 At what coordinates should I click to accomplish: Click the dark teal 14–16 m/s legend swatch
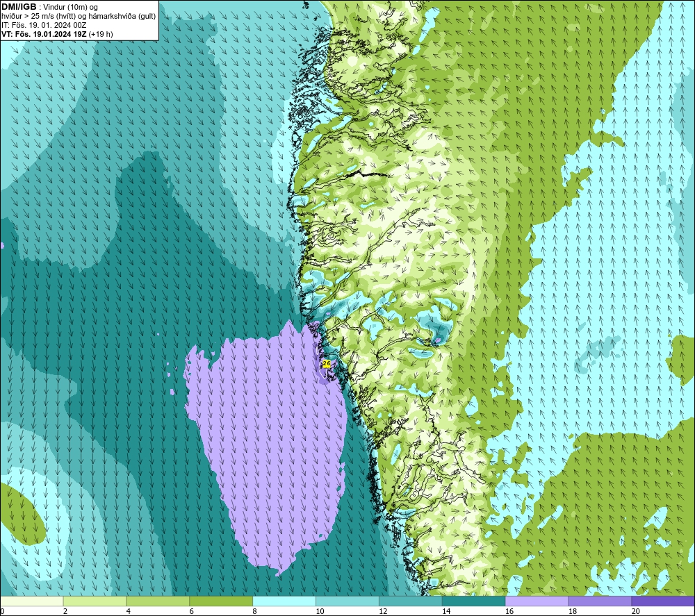point(474,601)
